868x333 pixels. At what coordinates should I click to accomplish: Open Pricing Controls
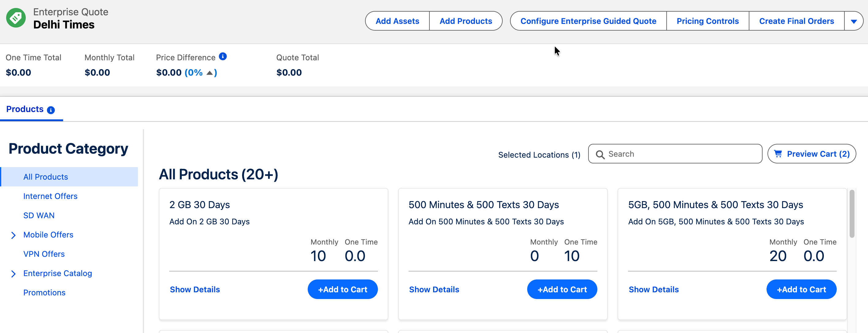[708, 21]
